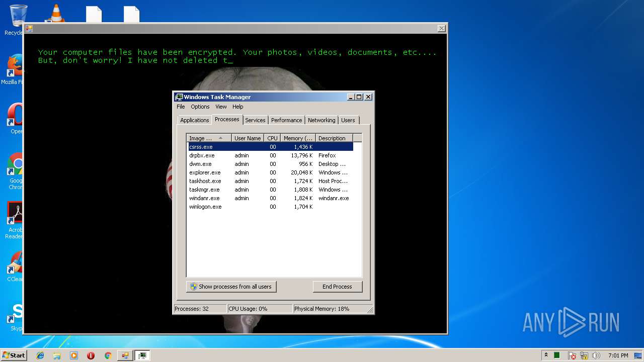
Task: Switch to ransomware window taskbar button
Action: click(125, 355)
